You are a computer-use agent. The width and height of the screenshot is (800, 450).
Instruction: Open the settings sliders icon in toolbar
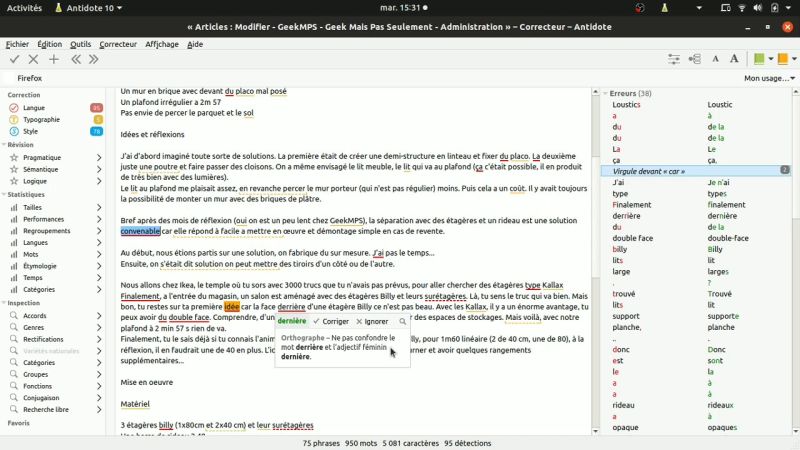[x=674, y=59]
